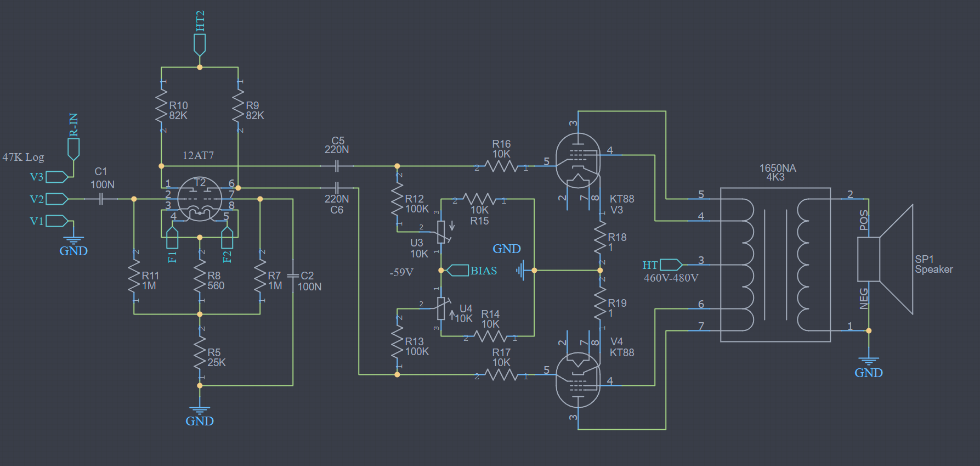Screen dimensions: 980x466
Task: Select trimmer potentiometer U4 10K
Action: [441, 308]
